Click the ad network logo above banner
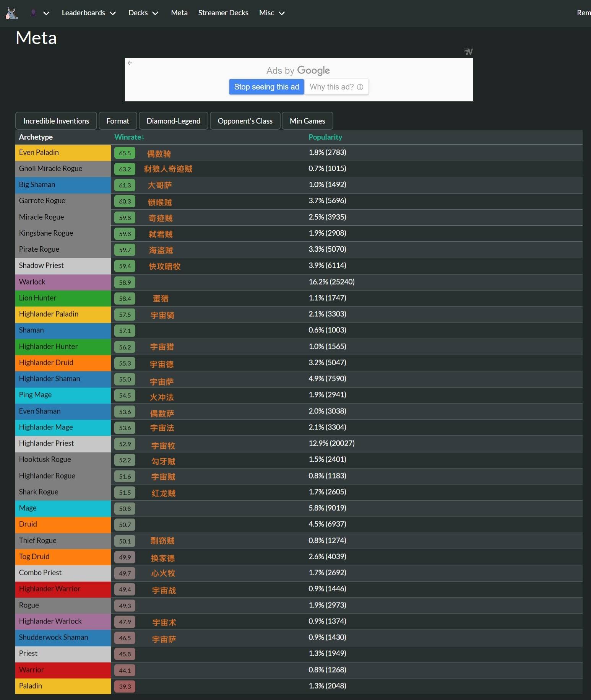The width and height of the screenshot is (591, 700). click(x=468, y=51)
